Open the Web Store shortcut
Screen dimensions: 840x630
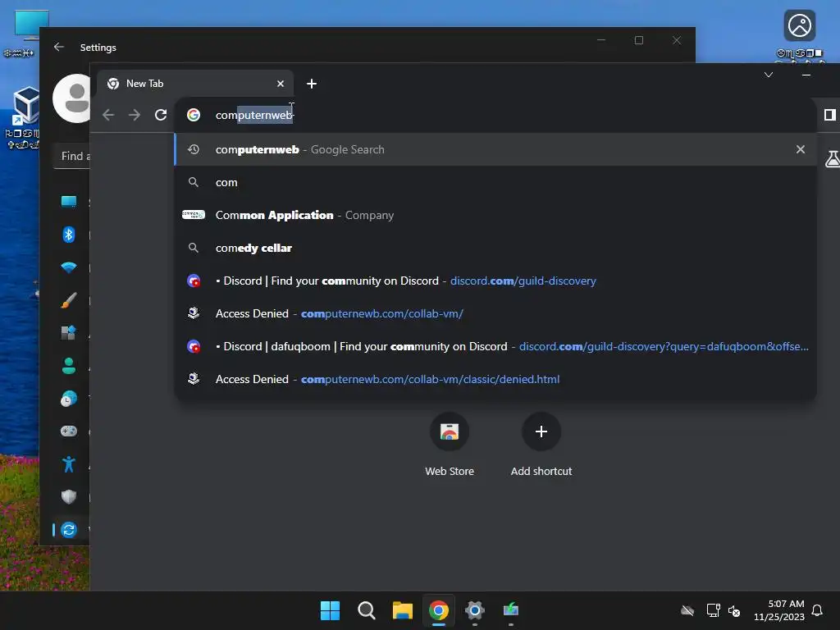click(450, 445)
